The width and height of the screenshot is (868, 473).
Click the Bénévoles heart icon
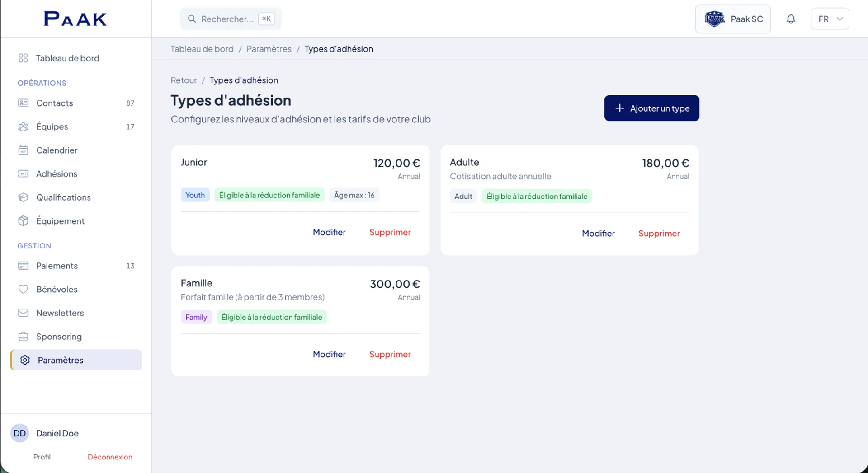pyautogui.click(x=23, y=289)
